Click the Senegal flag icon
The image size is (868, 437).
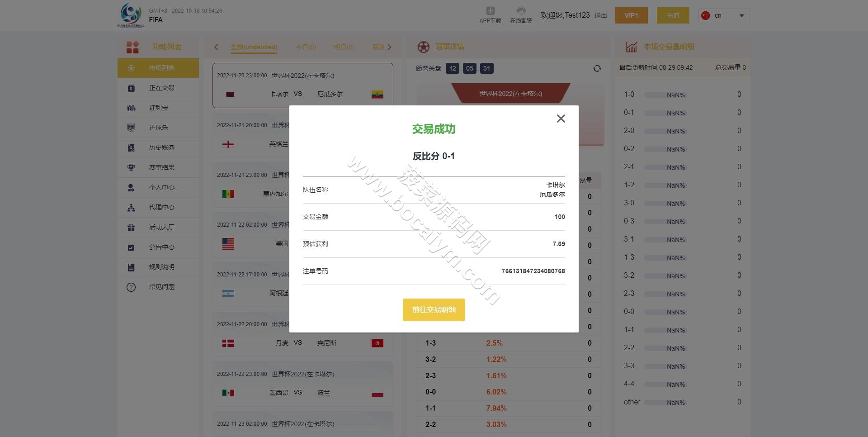tap(228, 194)
